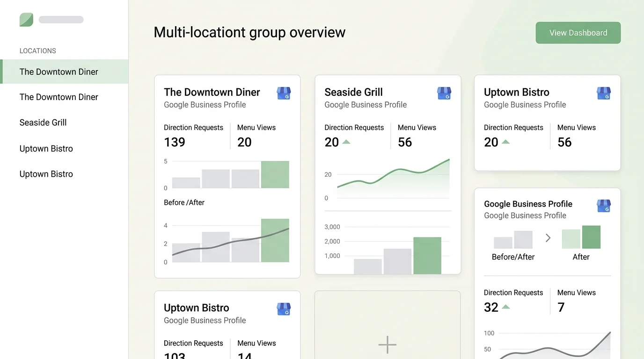Click the store icon on the Uptown Bistro card showing 103 requests
Viewport: 644px width, 359px height.
284,309
